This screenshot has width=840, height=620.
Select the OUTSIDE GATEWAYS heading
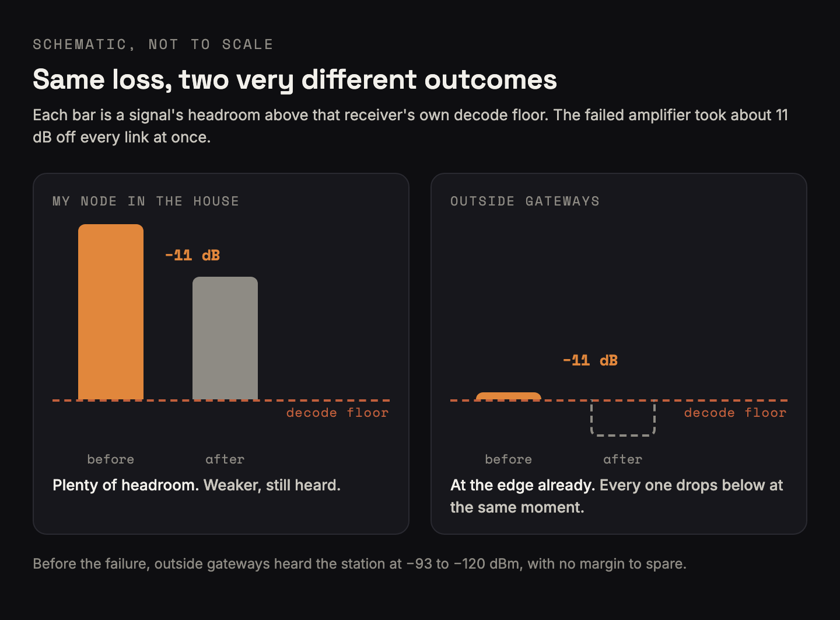[525, 201]
